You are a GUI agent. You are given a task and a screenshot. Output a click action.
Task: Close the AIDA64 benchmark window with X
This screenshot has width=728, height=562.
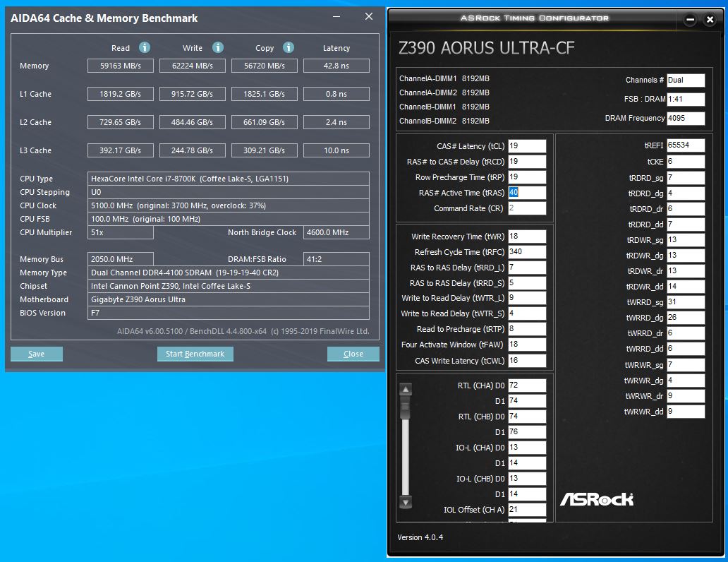tap(369, 17)
